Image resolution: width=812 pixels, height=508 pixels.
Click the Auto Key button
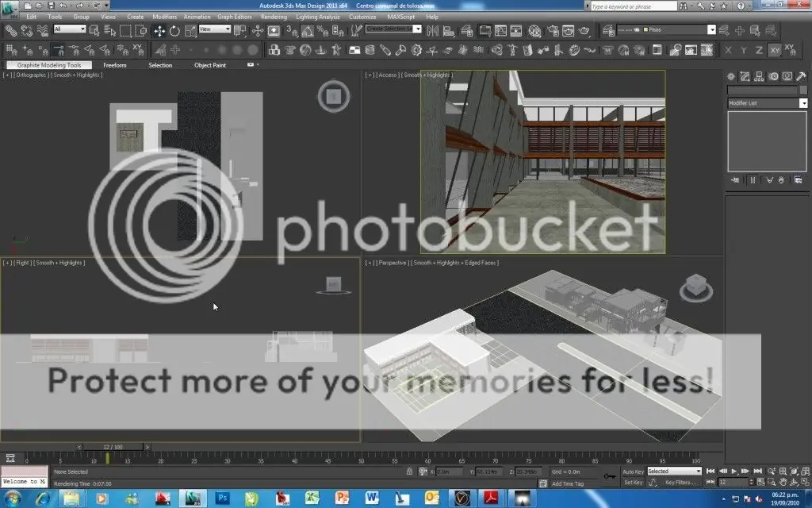point(633,471)
